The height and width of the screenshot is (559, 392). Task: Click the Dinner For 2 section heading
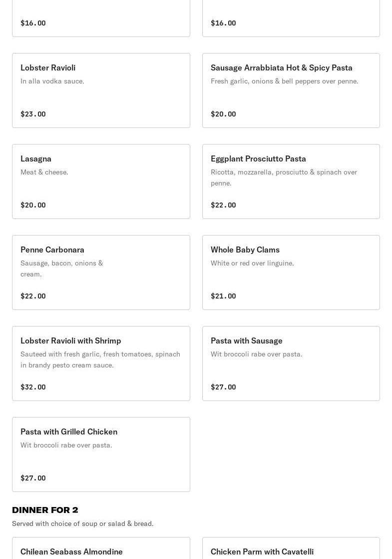point(45,510)
